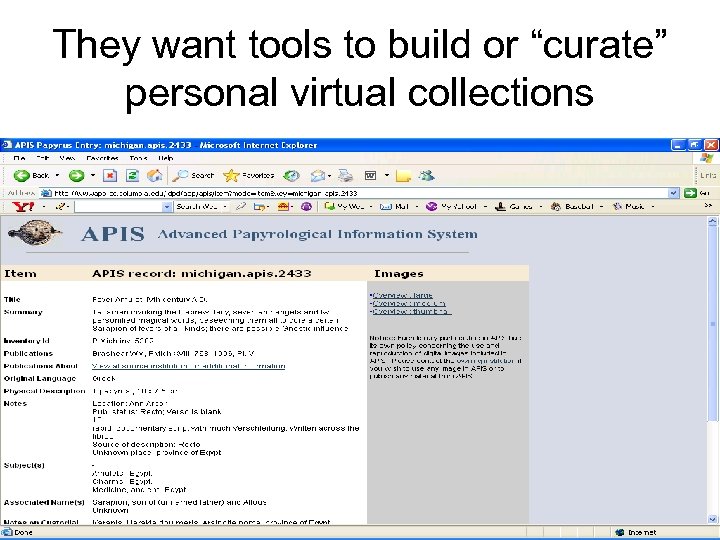Open Baseball on the Yahoo toolbar

pyautogui.click(x=572, y=207)
